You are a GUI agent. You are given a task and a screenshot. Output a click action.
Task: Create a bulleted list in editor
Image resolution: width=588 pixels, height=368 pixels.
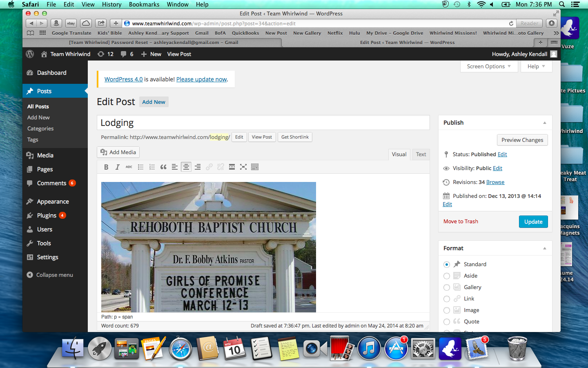[140, 167]
